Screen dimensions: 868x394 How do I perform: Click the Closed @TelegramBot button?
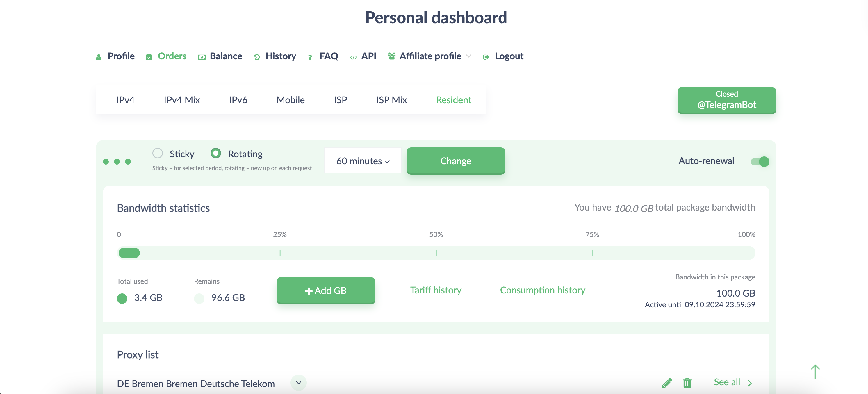[x=726, y=100]
